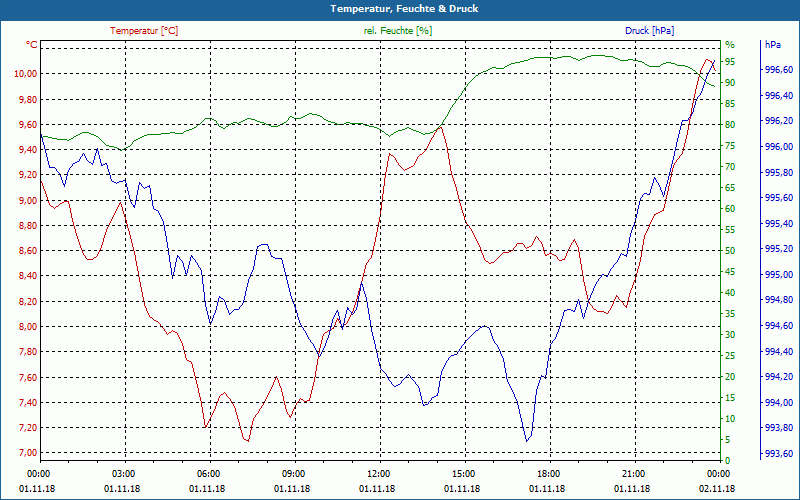Click the '18:00' time axis label
The height and width of the screenshot is (500, 800).
point(548,473)
